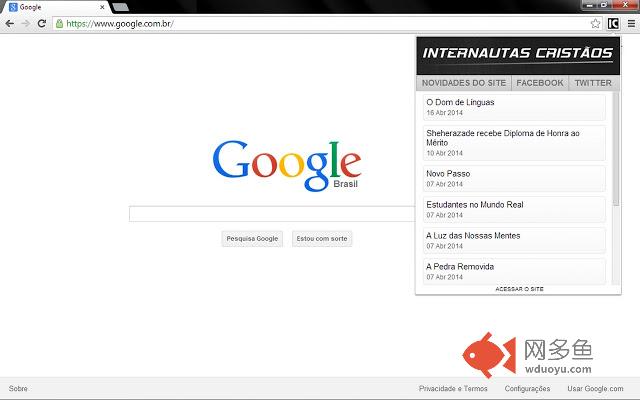
Task: Switch to the Twitter tab
Action: tap(593, 83)
